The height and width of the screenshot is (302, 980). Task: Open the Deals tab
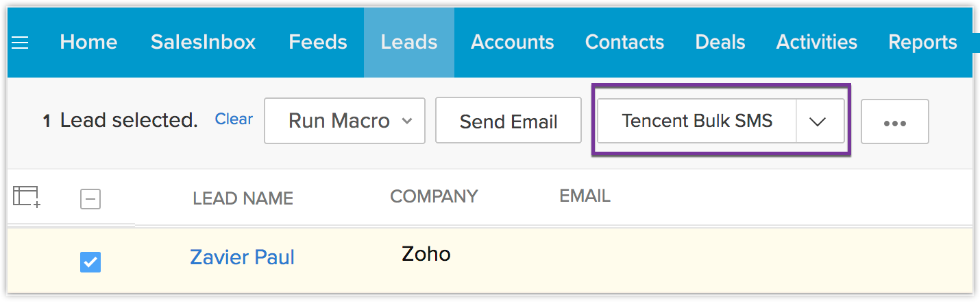coord(720,43)
